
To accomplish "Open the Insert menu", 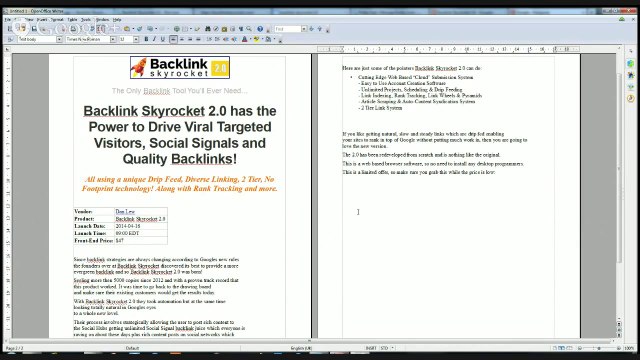I will [x=42, y=20].
